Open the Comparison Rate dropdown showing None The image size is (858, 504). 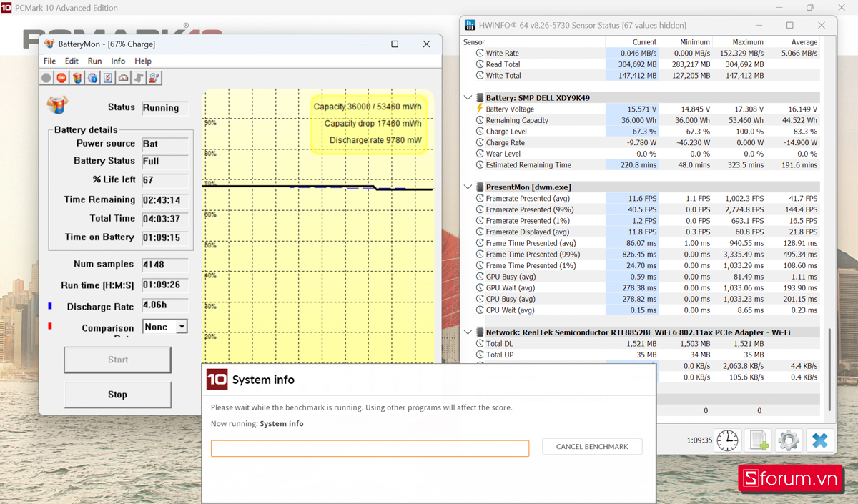coord(182,327)
